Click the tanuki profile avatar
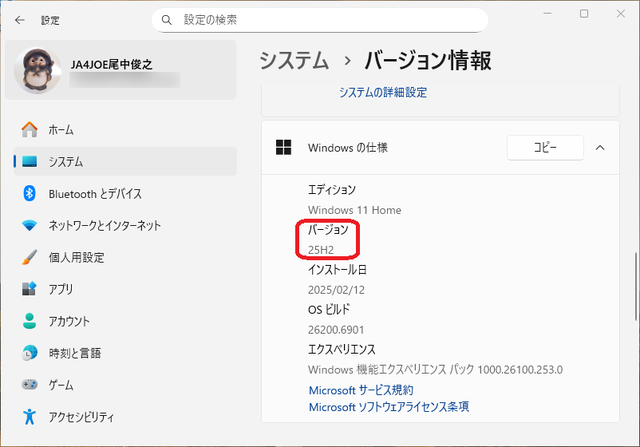 (38, 70)
